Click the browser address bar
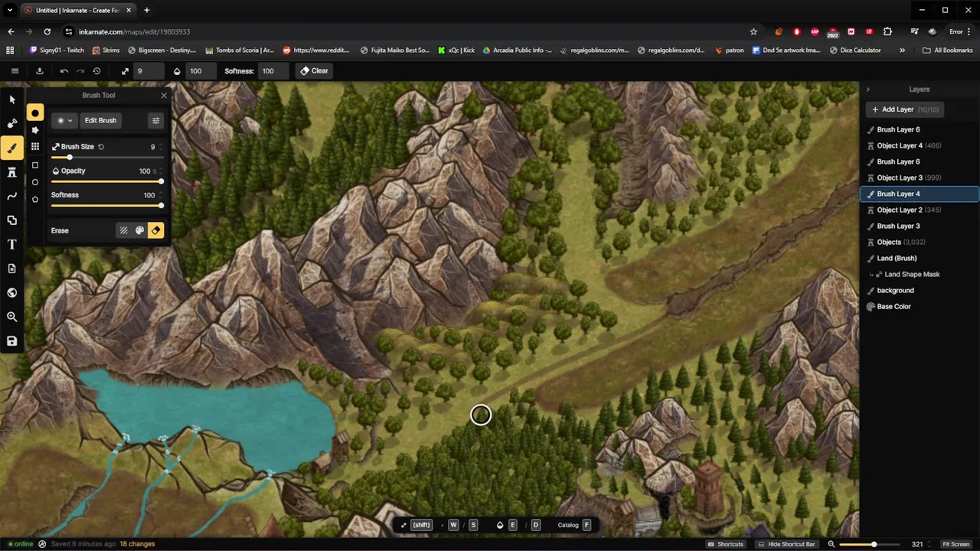Viewport: 980px width, 551px height. (406, 31)
